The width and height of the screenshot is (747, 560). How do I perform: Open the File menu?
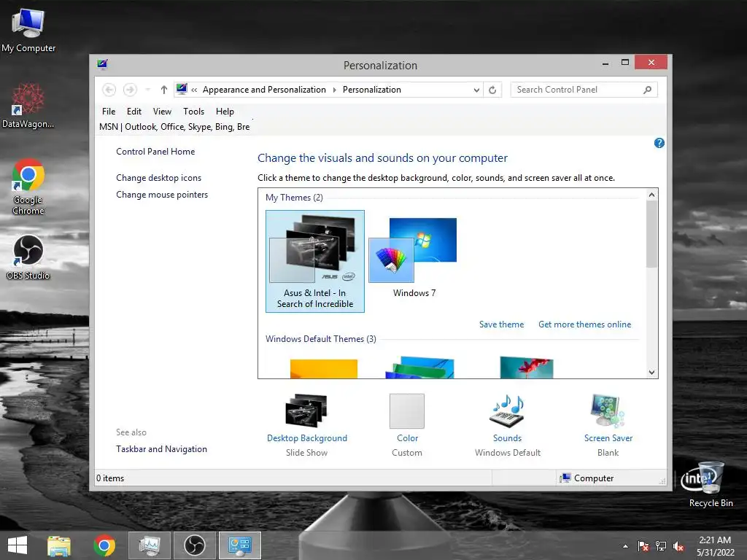tap(109, 112)
